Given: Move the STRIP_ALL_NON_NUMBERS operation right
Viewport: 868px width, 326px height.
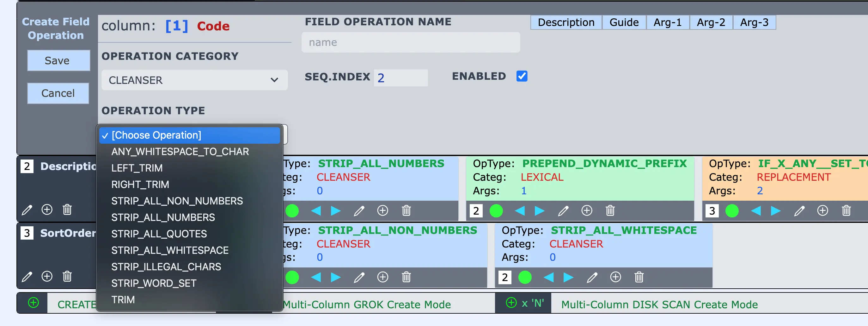Looking at the screenshot, I should click(336, 277).
